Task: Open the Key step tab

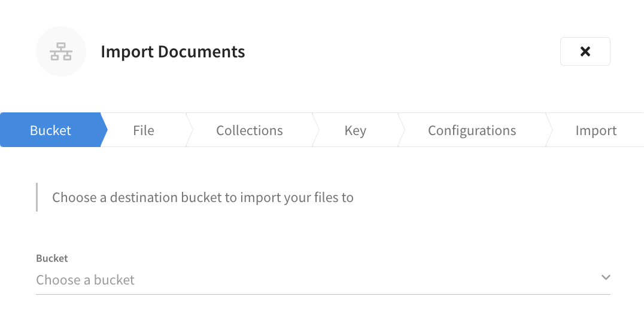Action: pos(355,130)
